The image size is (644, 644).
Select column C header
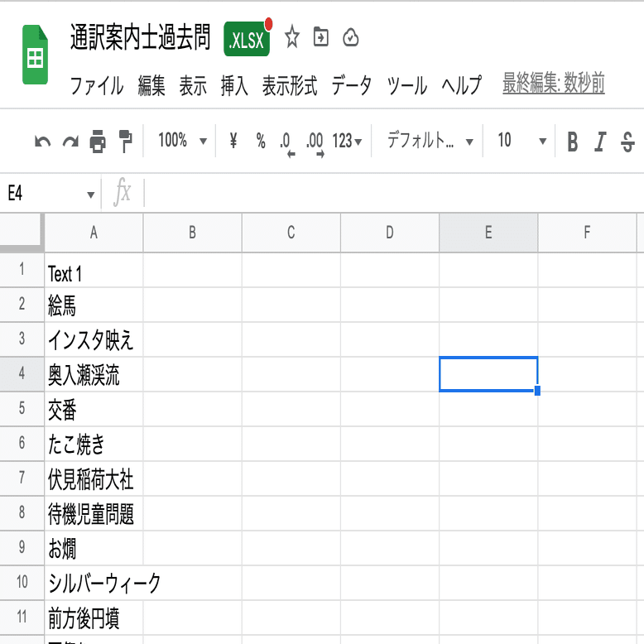291,233
